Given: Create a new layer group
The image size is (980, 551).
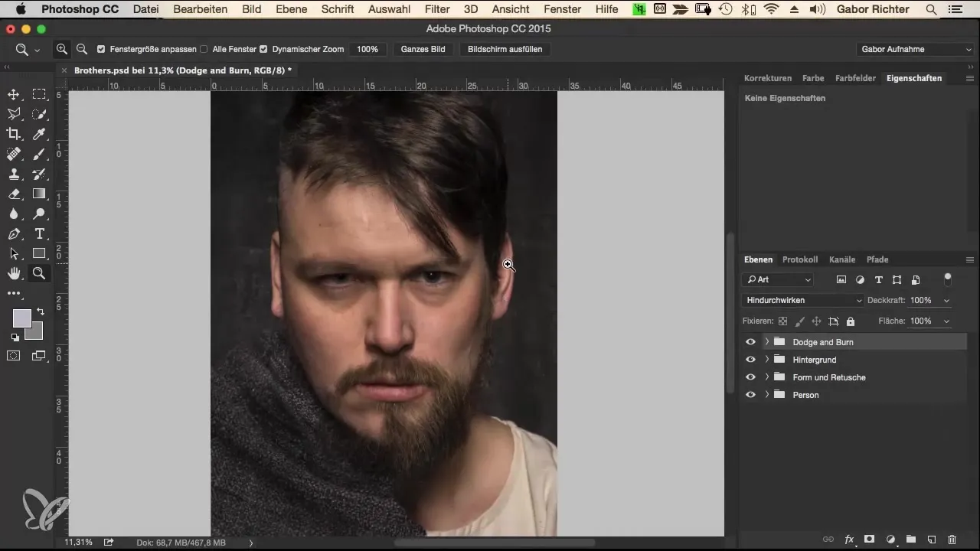Looking at the screenshot, I should pos(911,540).
